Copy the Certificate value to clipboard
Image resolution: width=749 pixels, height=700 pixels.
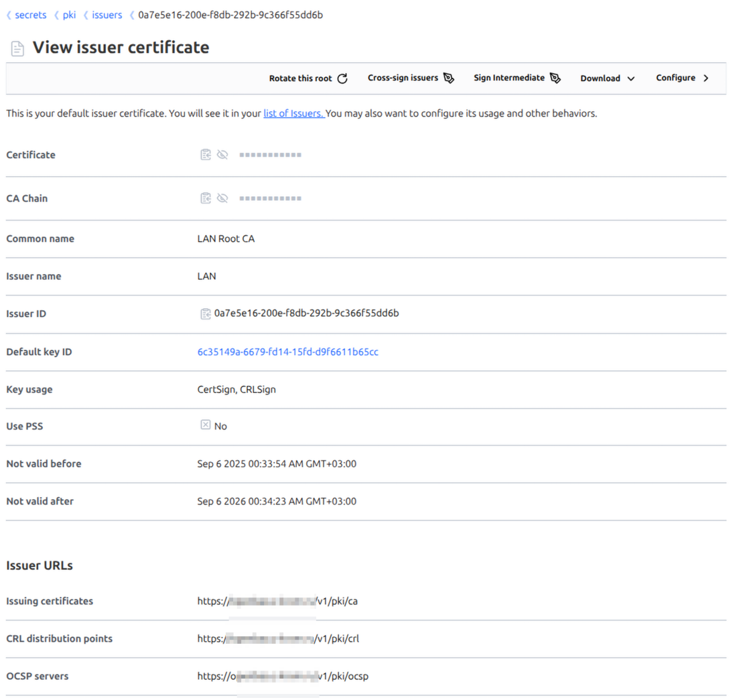pos(206,155)
